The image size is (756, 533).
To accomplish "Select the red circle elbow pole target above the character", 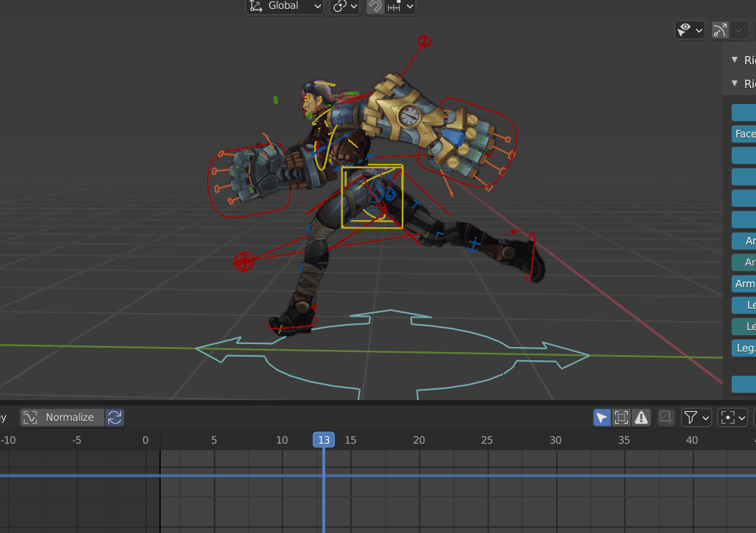I will (424, 41).
